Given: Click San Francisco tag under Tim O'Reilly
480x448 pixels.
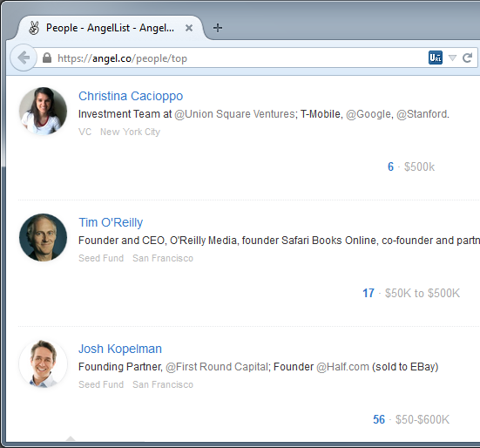Looking at the screenshot, I should click(x=163, y=258).
